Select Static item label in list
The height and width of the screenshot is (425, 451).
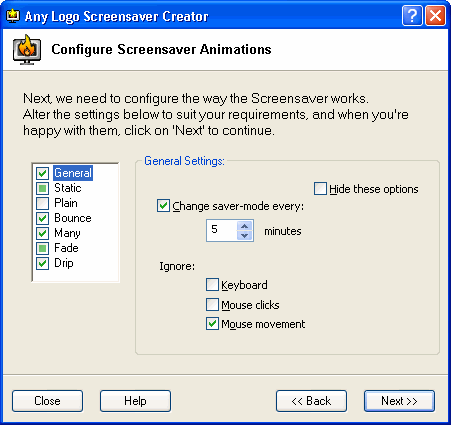tap(68, 188)
